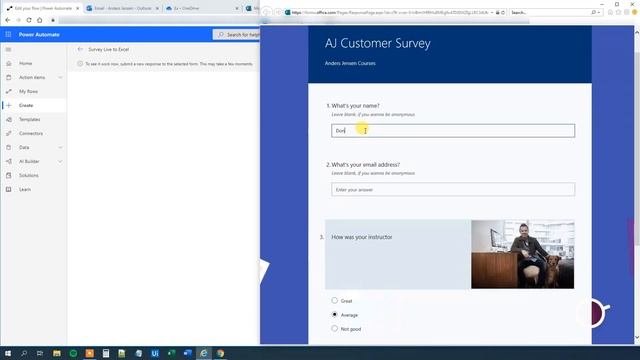
Task: Click Chrome back arrow button
Action: (x=8, y=20)
